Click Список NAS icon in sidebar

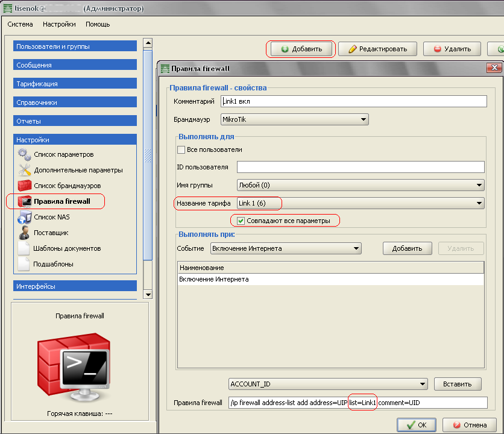(x=24, y=217)
